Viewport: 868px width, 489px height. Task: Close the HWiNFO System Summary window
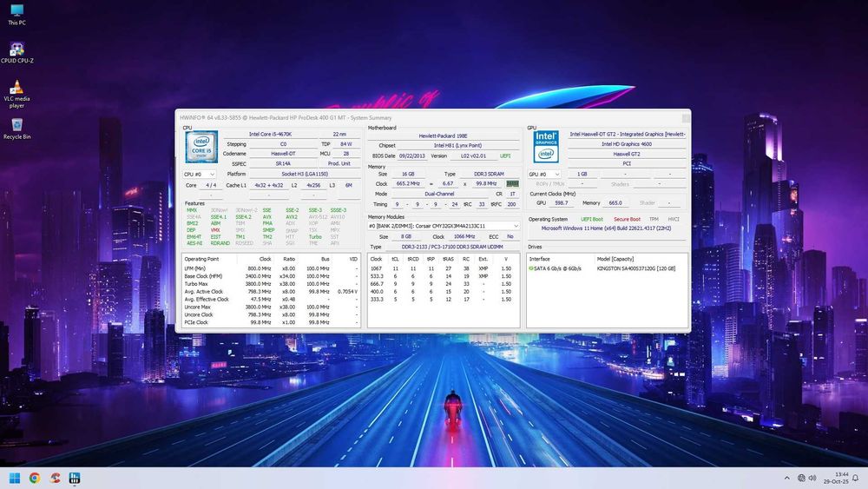coord(686,118)
